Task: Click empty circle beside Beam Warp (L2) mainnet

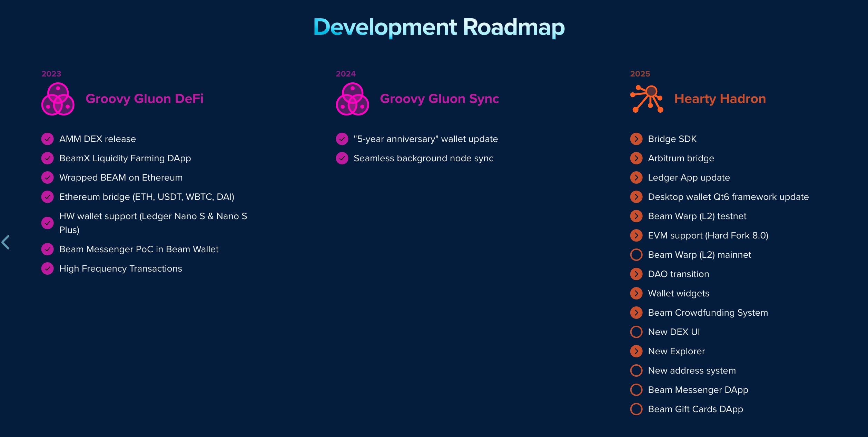Action: pos(637,255)
